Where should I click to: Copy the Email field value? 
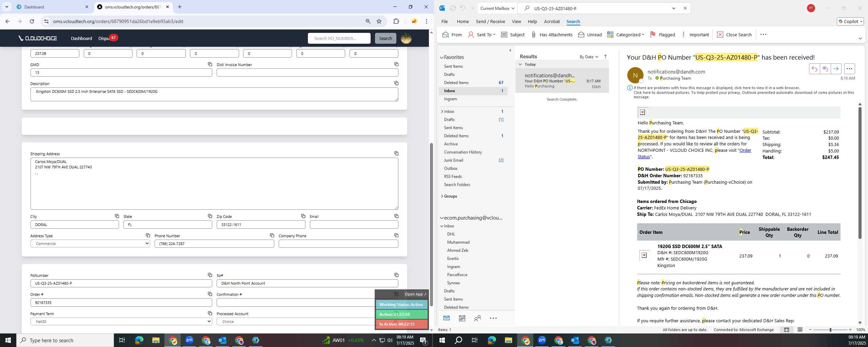pos(396,216)
